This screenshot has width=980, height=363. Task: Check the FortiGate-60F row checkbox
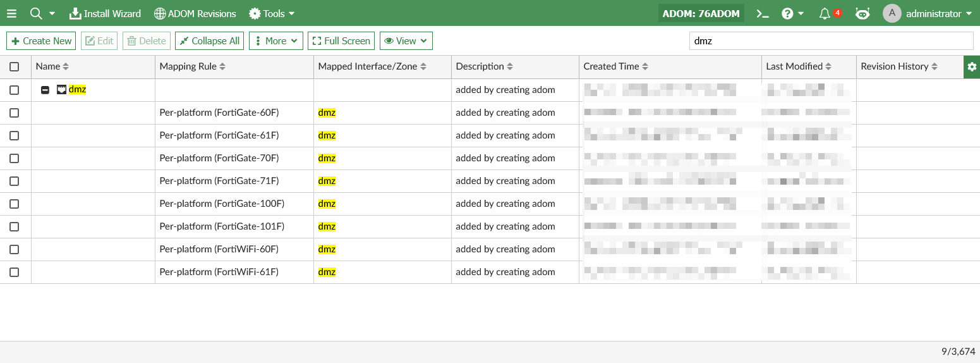[15, 113]
